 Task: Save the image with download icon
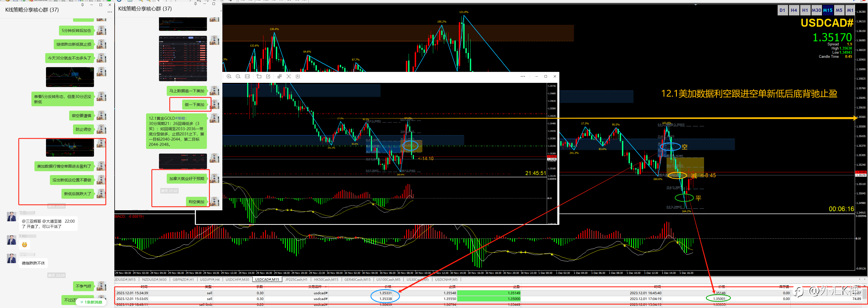coord(298,77)
